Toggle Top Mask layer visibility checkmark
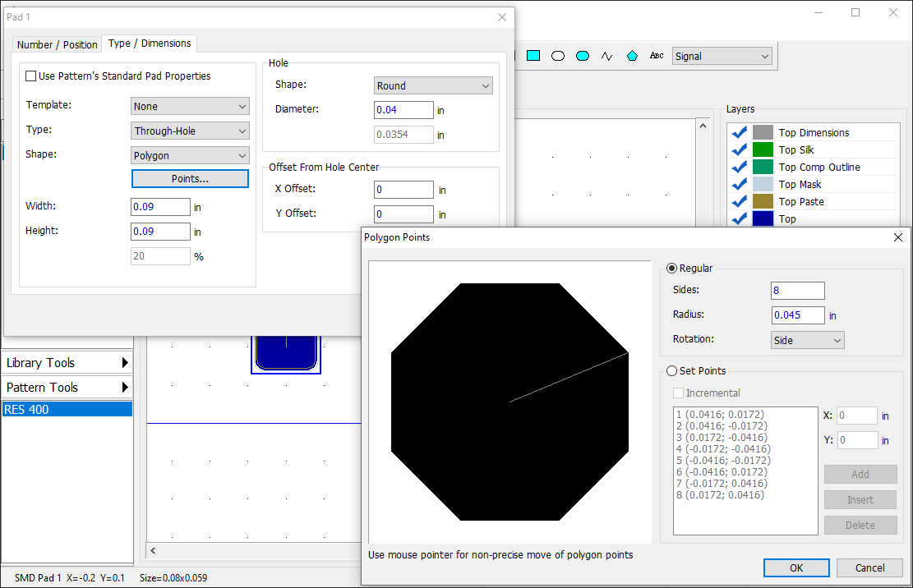This screenshot has width=913, height=588. (x=740, y=185)
